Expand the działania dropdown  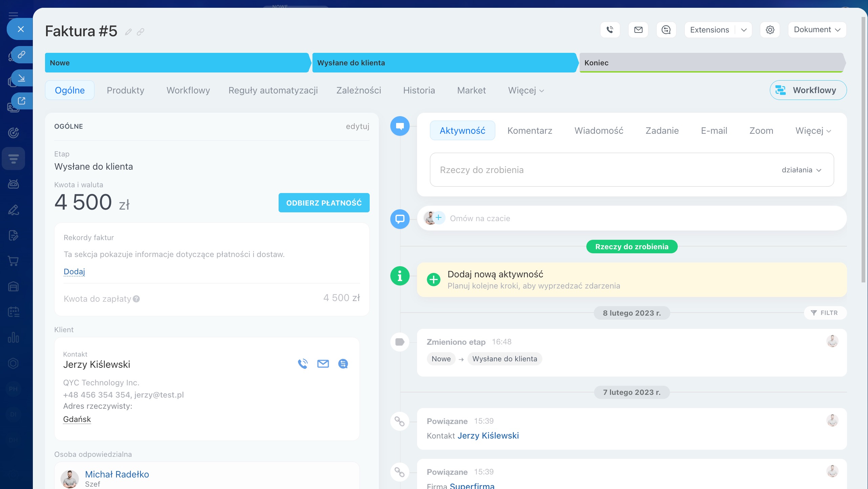point(801,170)
